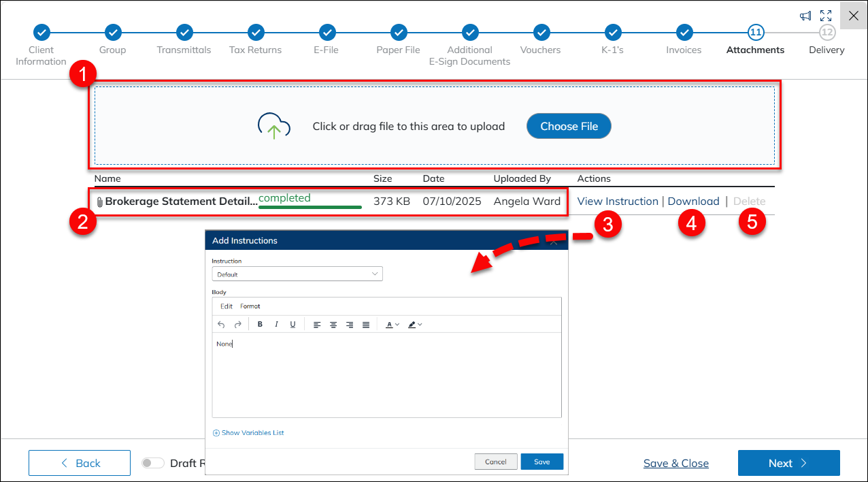Expand Show Variables List
This screenshot has width=868, height=482.
pos(248,433)
